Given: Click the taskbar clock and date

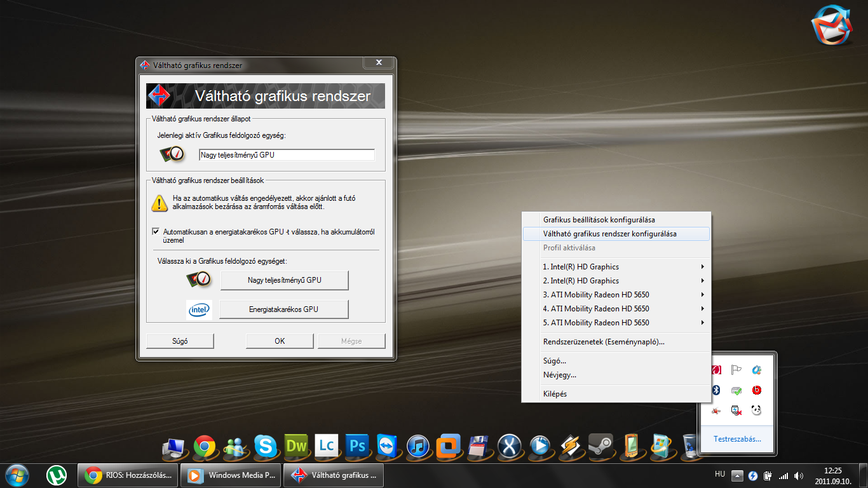Looking at the screenshot, I should click(832, 475).
